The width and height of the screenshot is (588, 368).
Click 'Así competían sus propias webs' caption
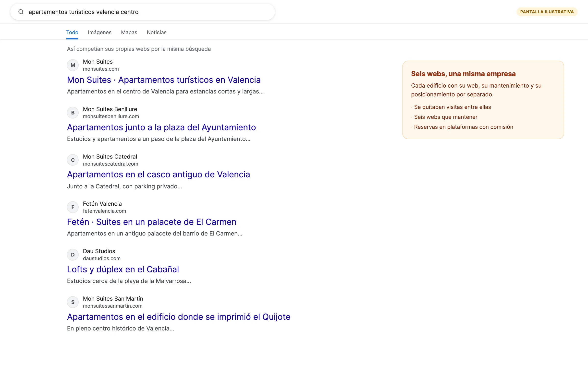click(x=139, y=49)
